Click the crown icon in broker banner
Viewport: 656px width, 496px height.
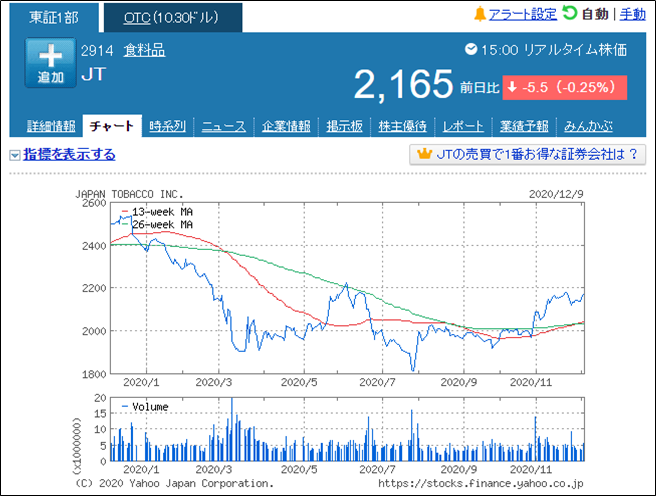pyautogui.click(x=424, y=154)
